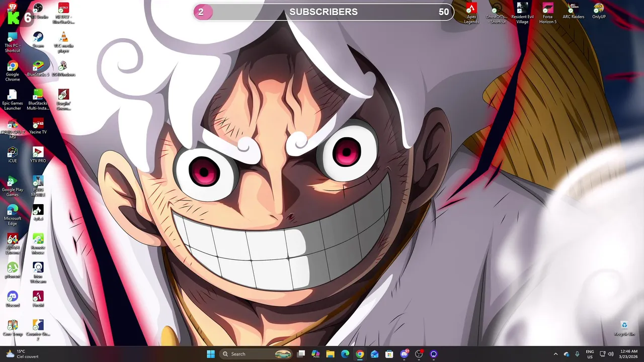
Task: Select the Counter-Strike 2 desktop icon
Action: tap(38, 329)
